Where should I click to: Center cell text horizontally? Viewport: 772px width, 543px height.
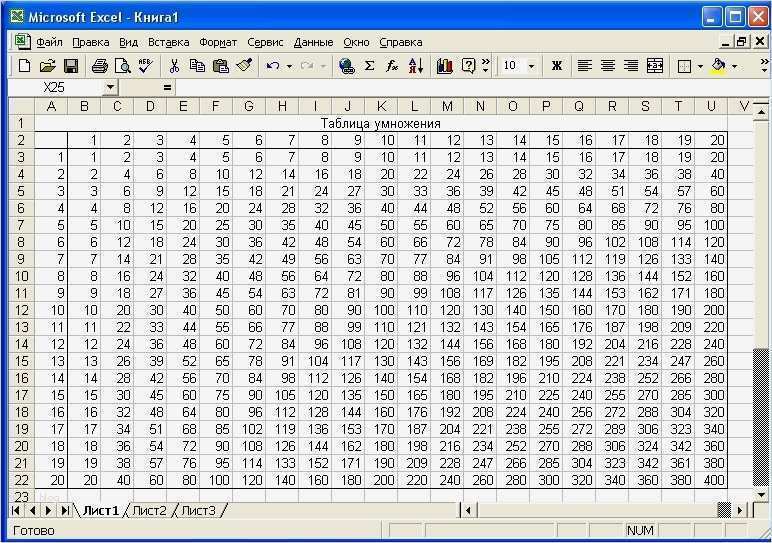click(608, 65)
